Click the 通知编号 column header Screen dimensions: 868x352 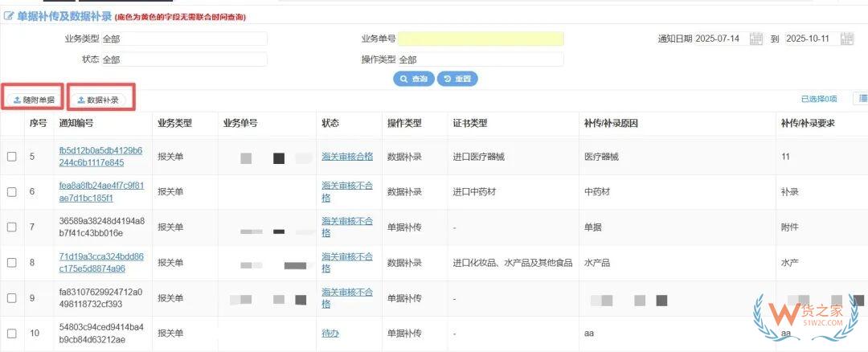click(76, 124)
